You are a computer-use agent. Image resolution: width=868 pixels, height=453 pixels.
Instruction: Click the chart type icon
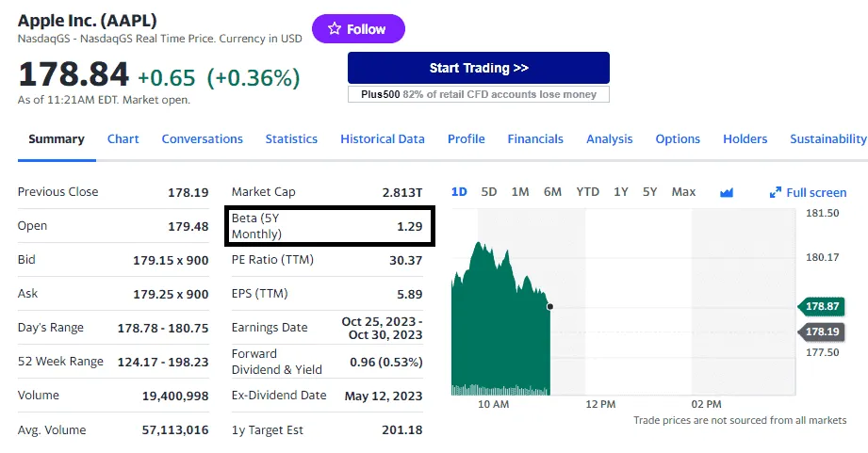pos(726,192)
